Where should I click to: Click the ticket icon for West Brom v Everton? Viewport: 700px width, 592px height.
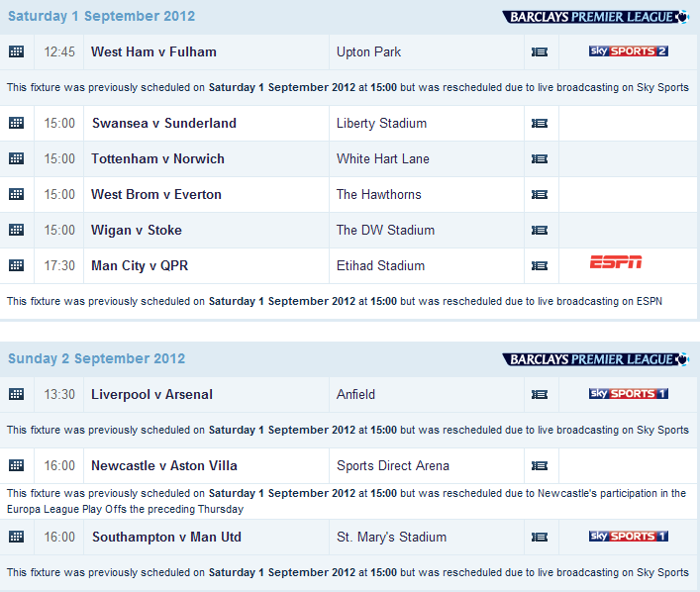pyautogui.click(x=540, y=194)
